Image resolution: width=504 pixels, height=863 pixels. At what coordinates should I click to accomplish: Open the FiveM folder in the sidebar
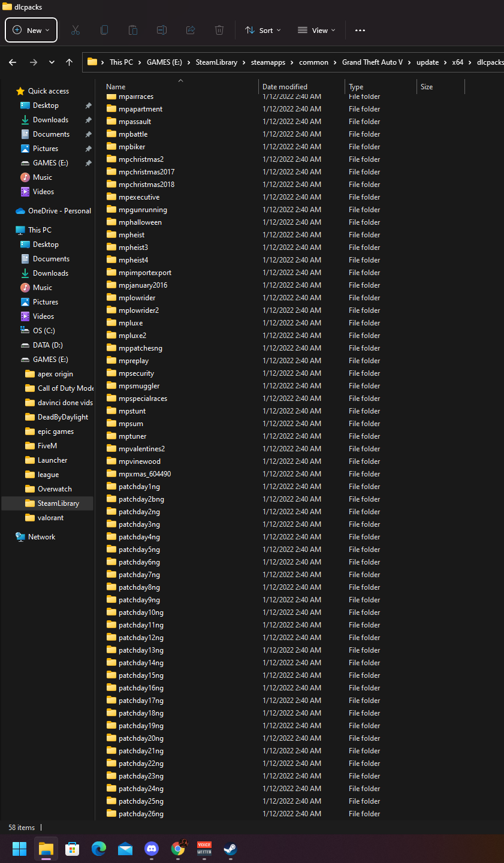pyautogui.click(x=47, y=446)
